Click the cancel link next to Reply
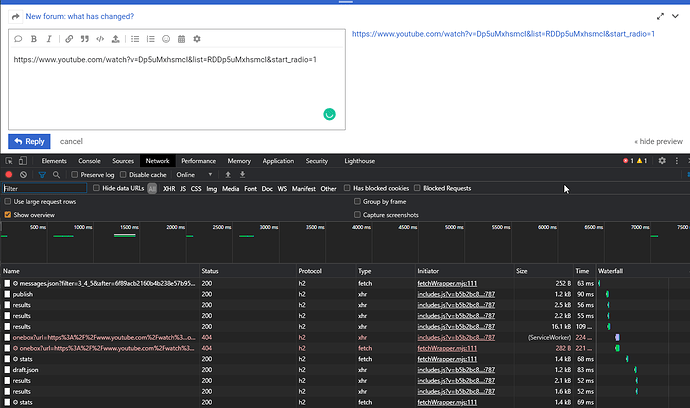 click(x=71, y=142)
